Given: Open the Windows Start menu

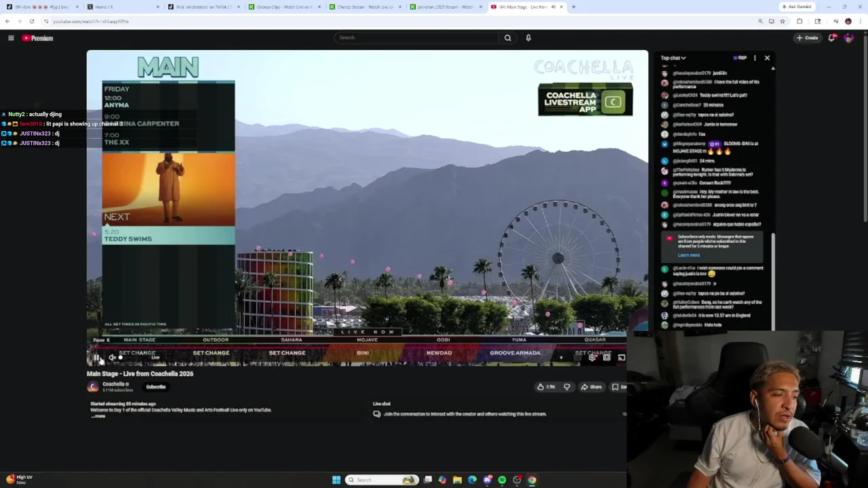Looking at the screenshot, I should (336, 480).
